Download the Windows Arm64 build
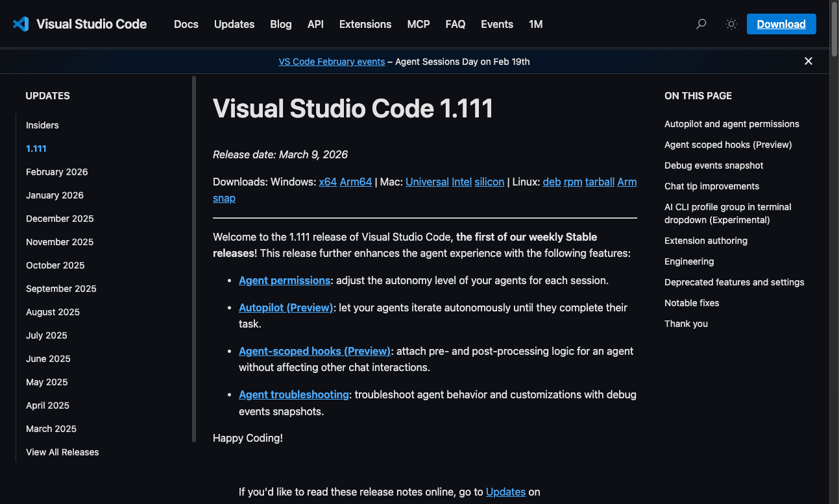The height and width of the screenshot is (504, 839). pyautogui.click(x=356, y=182)
